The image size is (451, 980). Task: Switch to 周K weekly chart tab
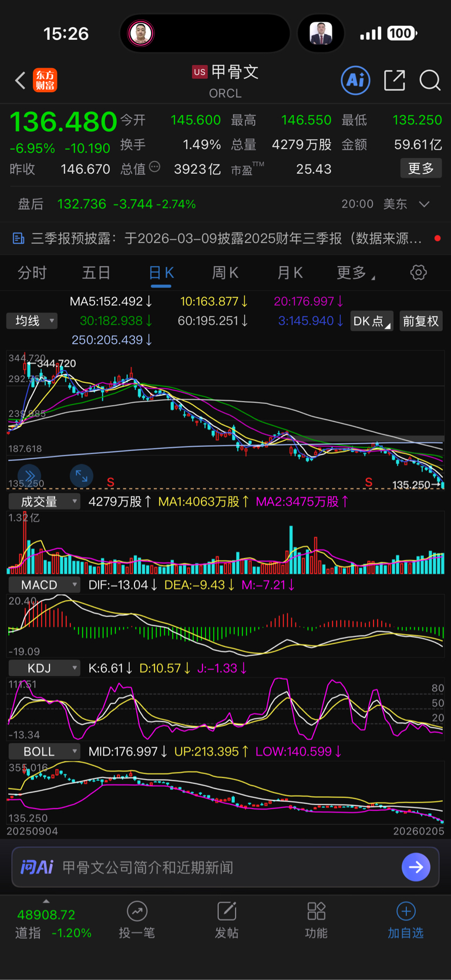click(225, 272)
